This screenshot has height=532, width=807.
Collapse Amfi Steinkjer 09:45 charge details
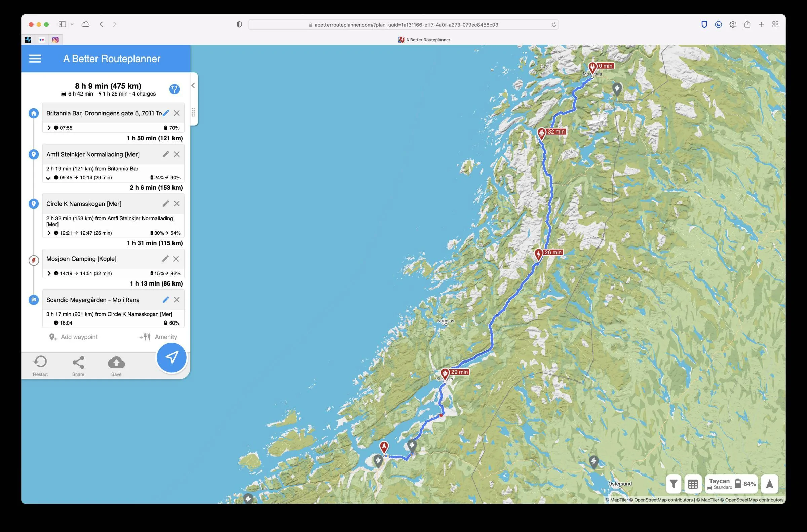(48, 178)
